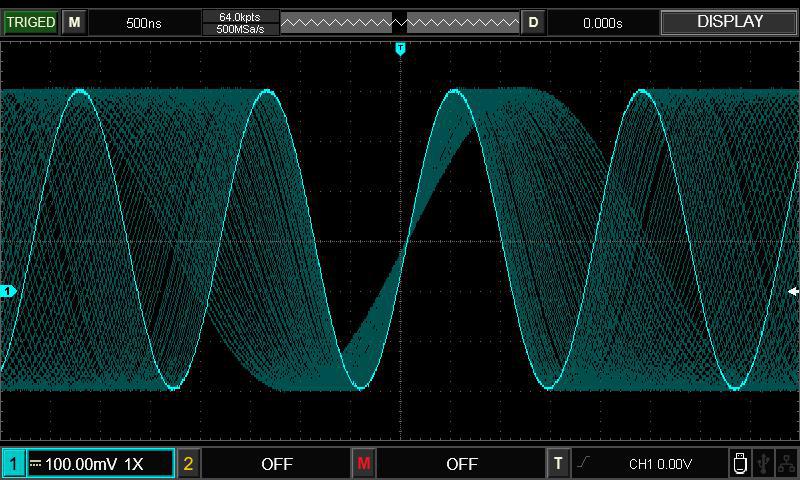Click the 64.0kpts memory depth readout

tap(239, 16)
